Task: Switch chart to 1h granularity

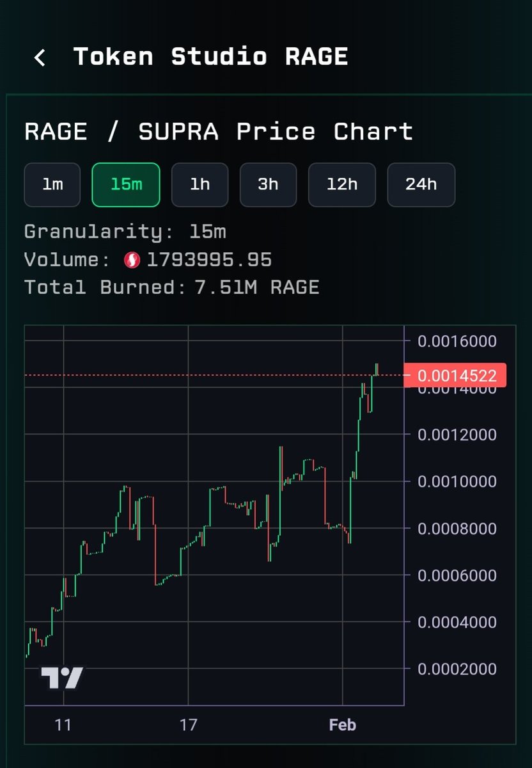Action: [x=200, y=185]
